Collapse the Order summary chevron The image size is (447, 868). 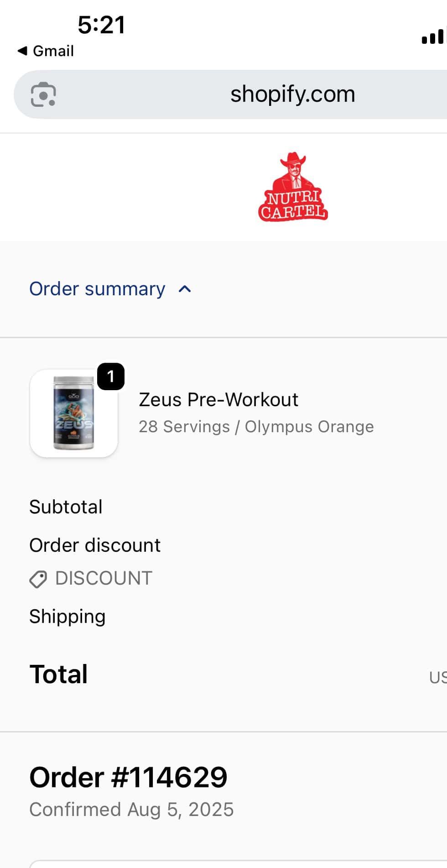coord(185,289)
